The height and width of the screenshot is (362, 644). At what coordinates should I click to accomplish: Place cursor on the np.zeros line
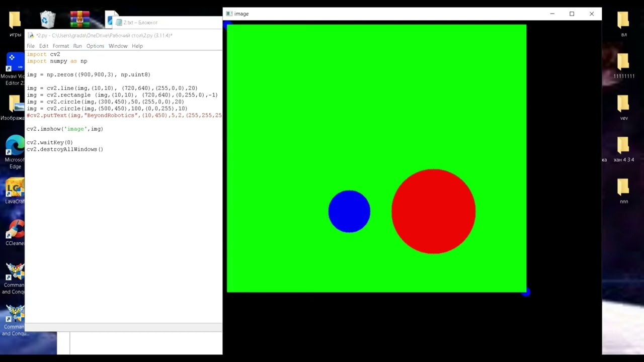click(89, 75)
